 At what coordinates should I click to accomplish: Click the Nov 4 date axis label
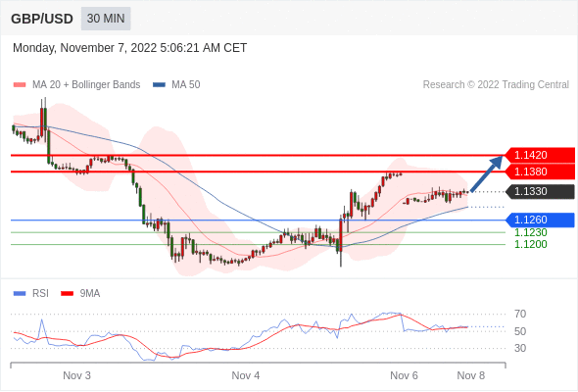[x=246, y=375]
